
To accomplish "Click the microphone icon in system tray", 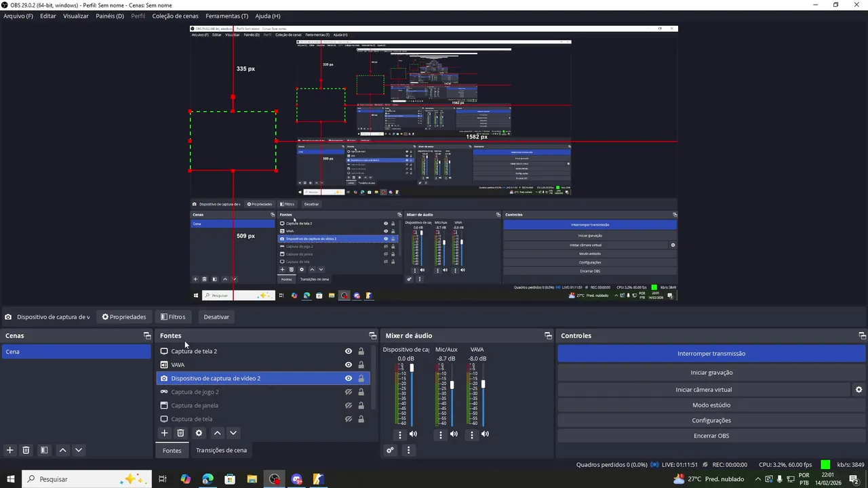I will click(x=780, y=479).
